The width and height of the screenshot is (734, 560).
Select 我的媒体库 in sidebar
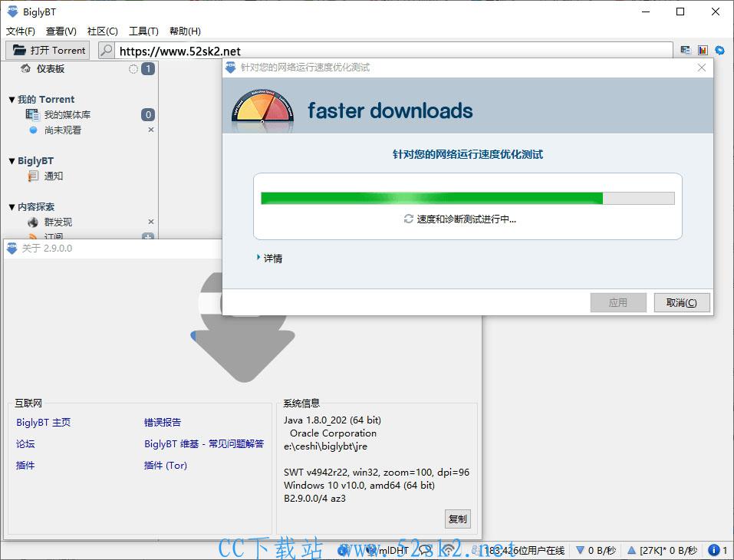pyautogui.click(x=67, y=115)
